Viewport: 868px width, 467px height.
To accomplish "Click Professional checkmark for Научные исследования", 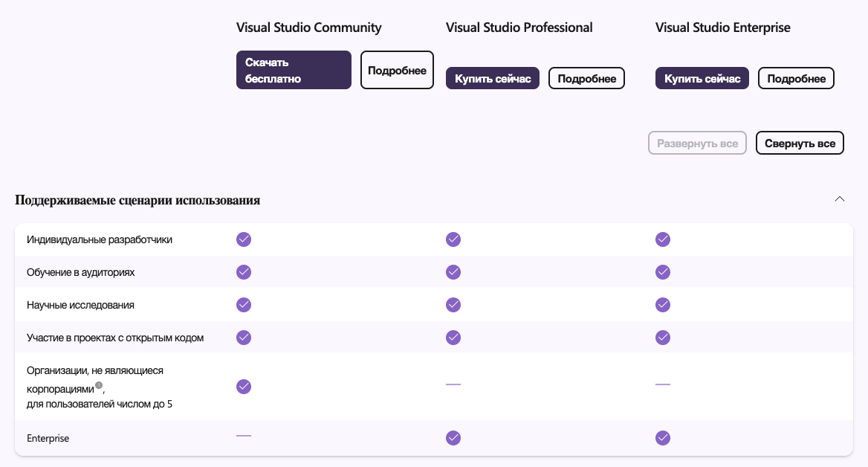I will pyautogui.click(x=453, y=305).
